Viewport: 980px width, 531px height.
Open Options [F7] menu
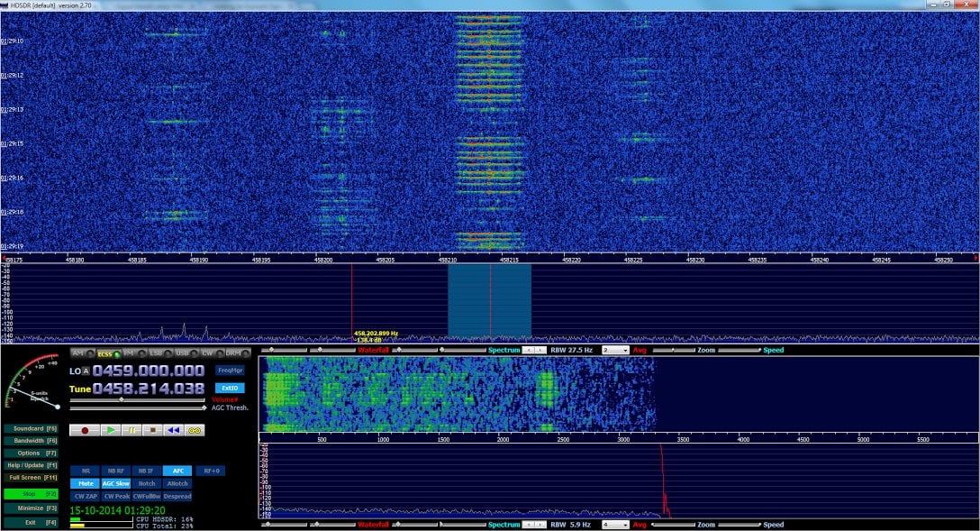(32, 453)
